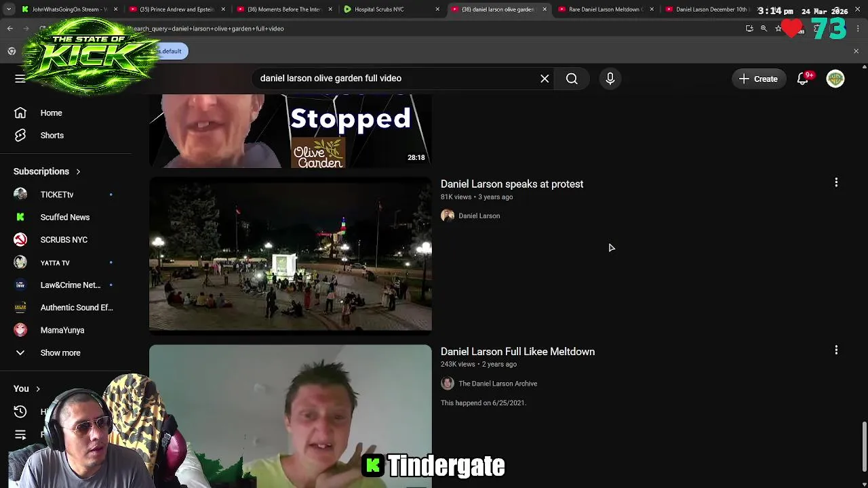Start voice search with the microphone icon

(610, 79)
